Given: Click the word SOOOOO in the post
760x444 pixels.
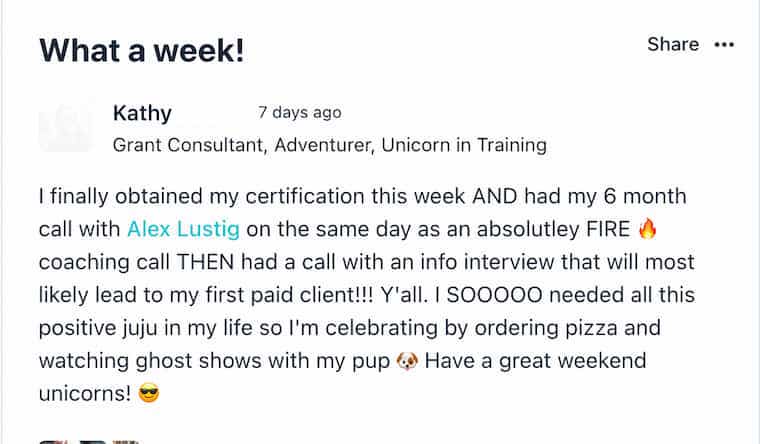Looking at the screenshot, I should (494, 295).
